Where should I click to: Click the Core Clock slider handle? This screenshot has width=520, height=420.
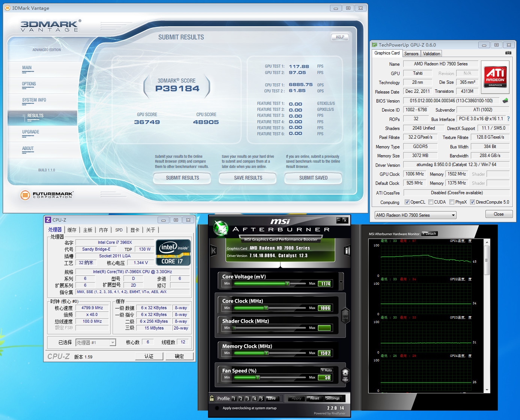pos(266,308)
